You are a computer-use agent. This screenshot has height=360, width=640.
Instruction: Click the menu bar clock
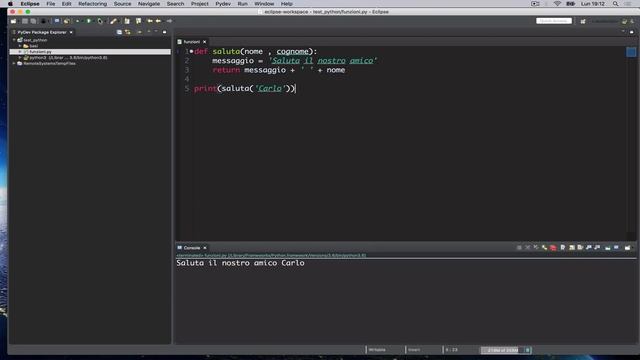coord(593,4)
